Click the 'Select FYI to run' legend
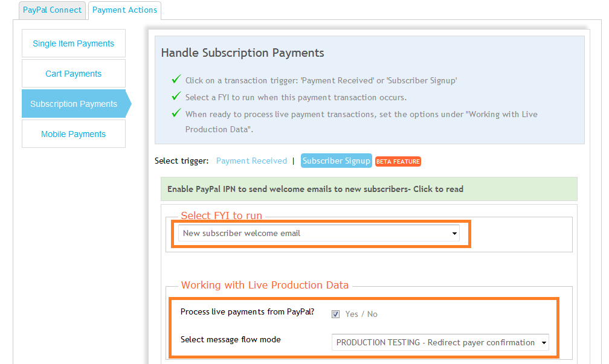Viewport: 609px width, 364px height. [x=221, y=216]
